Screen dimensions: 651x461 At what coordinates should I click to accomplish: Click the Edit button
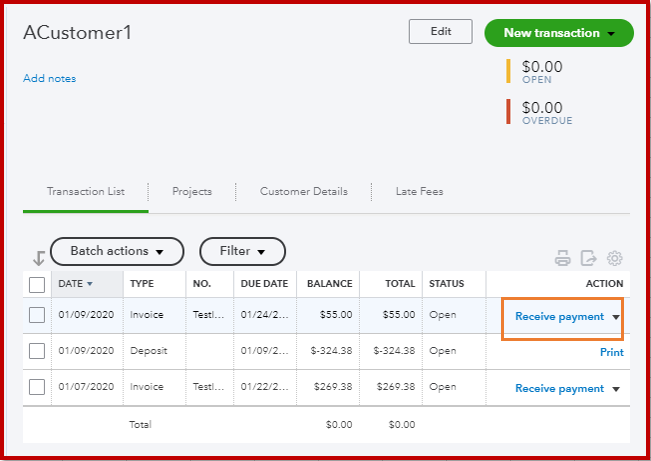click(441, 32)
